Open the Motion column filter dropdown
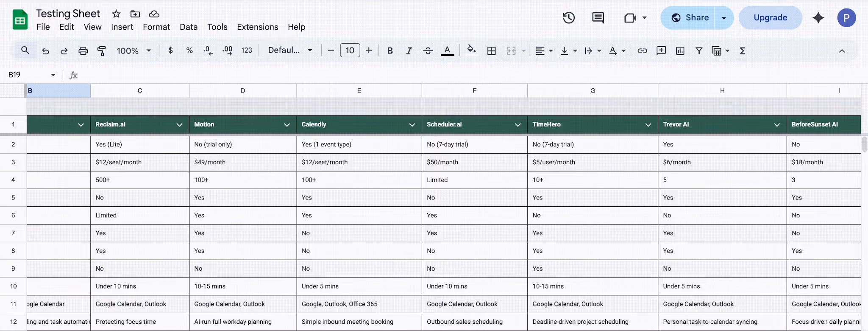868x331 pixels. tap(287, 125)
